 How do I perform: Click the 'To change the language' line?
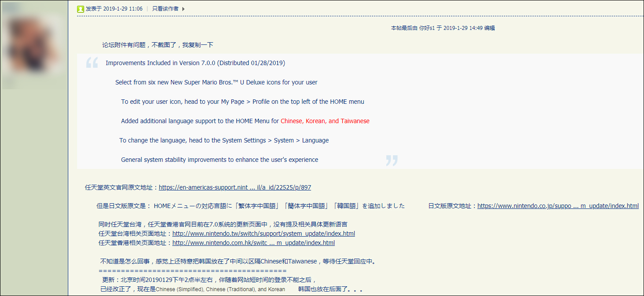tap(224, 140)
